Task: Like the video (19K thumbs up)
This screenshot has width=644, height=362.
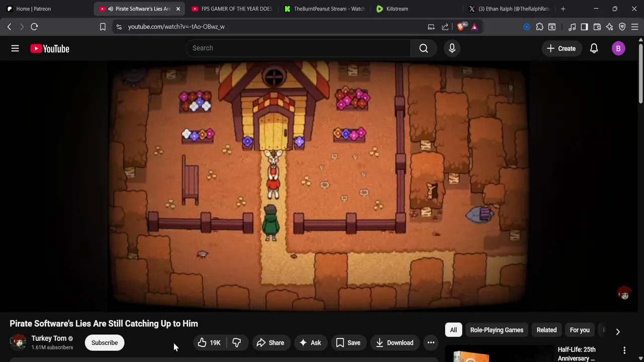Action: [x=209, y=343]
